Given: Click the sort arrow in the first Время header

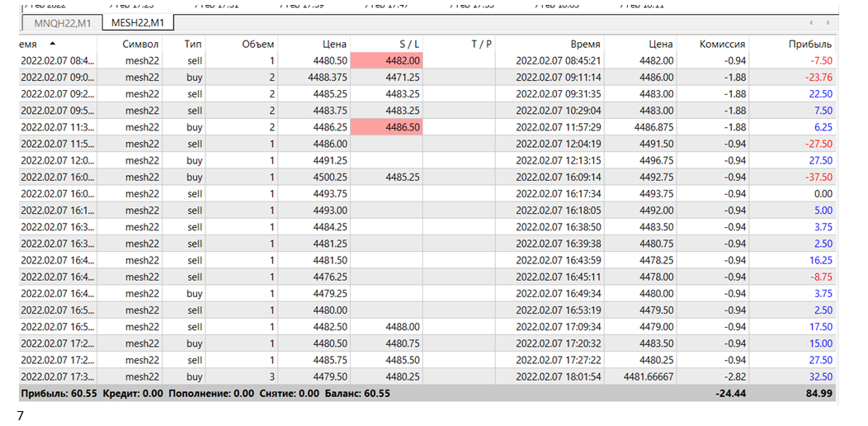Looking at the screenshot, I should (x=53, y=43).
